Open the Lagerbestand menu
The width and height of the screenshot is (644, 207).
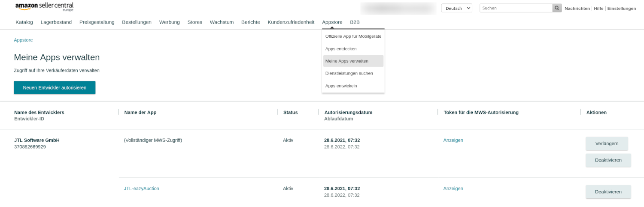pyautogui.click(x=56, y=22)
